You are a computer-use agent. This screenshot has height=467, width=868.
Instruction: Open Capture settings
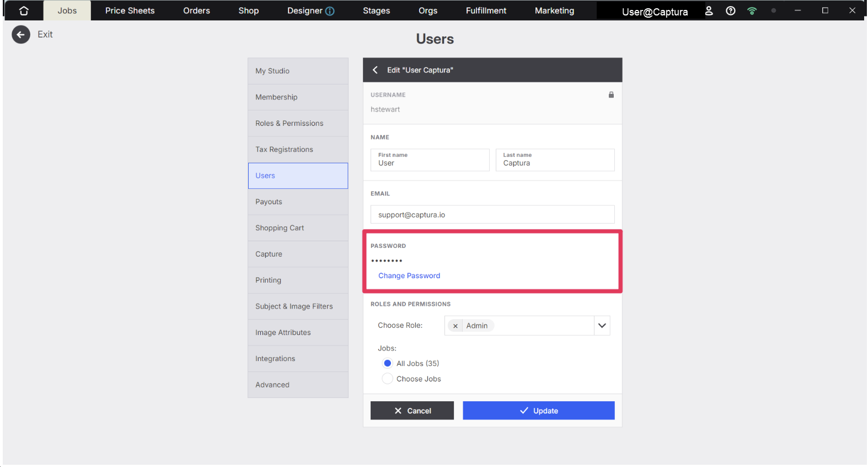[x=298, y=254]
